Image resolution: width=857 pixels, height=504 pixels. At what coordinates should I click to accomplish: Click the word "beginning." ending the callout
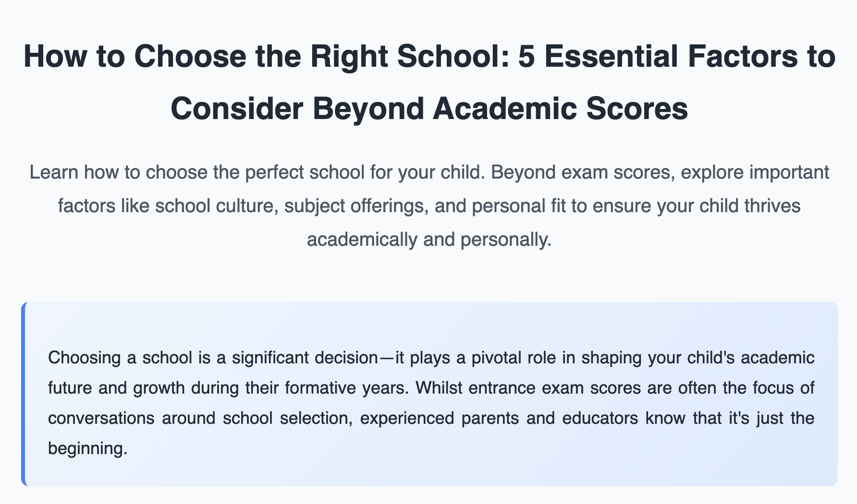point(88,449)
